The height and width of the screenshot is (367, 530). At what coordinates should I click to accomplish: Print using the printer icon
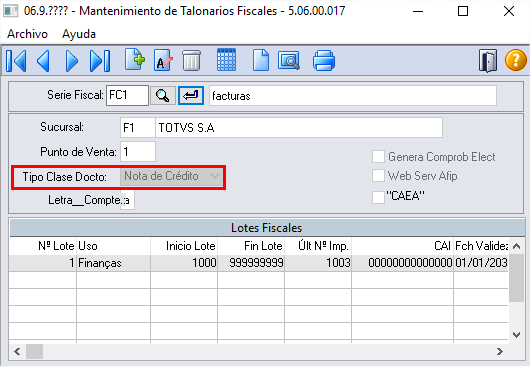324,60
